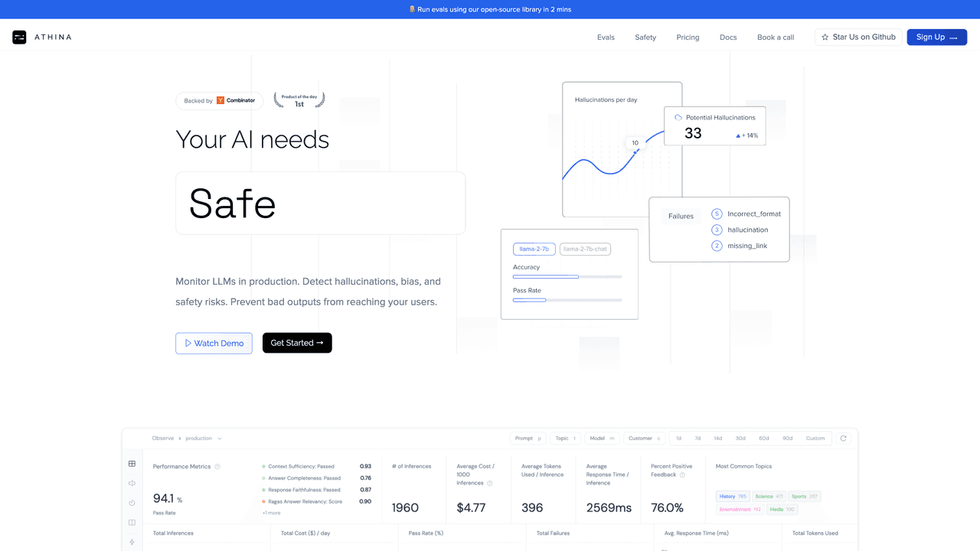
Task: Click the History topic tag
Action: [x=733, y=497]
